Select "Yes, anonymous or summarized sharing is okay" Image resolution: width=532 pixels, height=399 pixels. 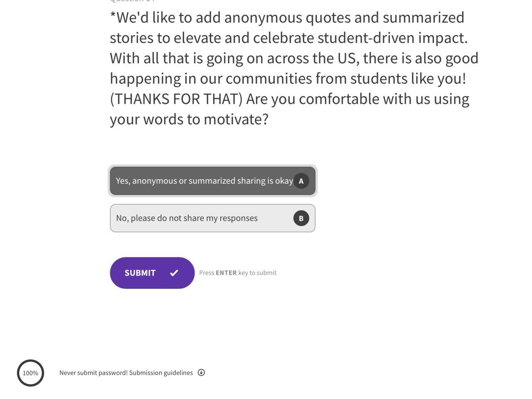pyautogui.click(x=204, y=181)
